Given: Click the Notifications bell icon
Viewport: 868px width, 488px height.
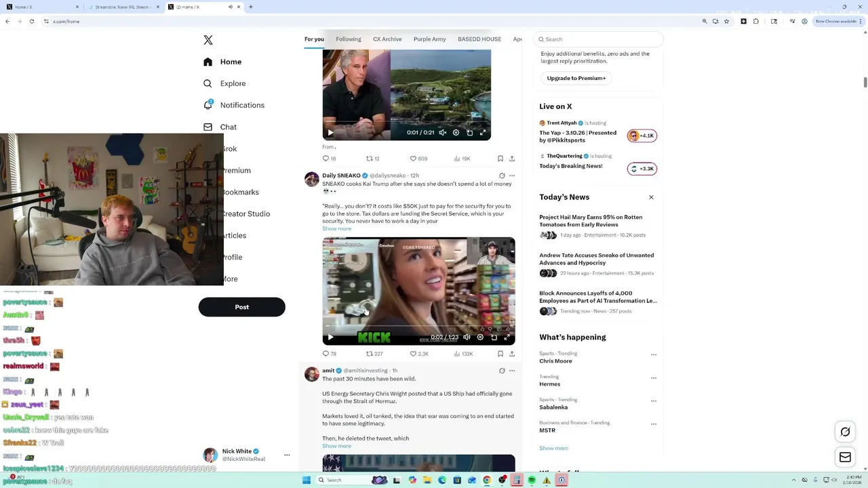Looking at the screenshot, I should [x=208, y=105].
